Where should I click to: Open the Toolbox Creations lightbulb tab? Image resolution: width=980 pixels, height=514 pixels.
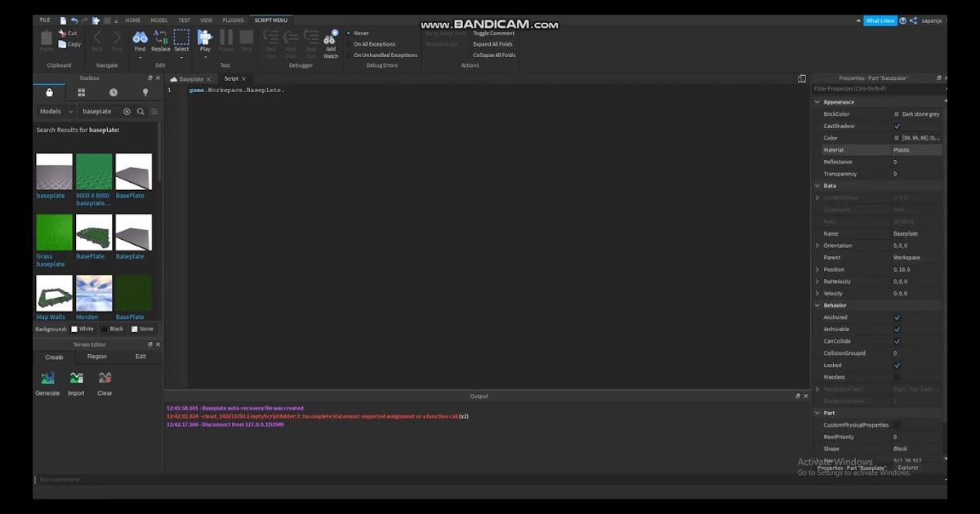145,92
